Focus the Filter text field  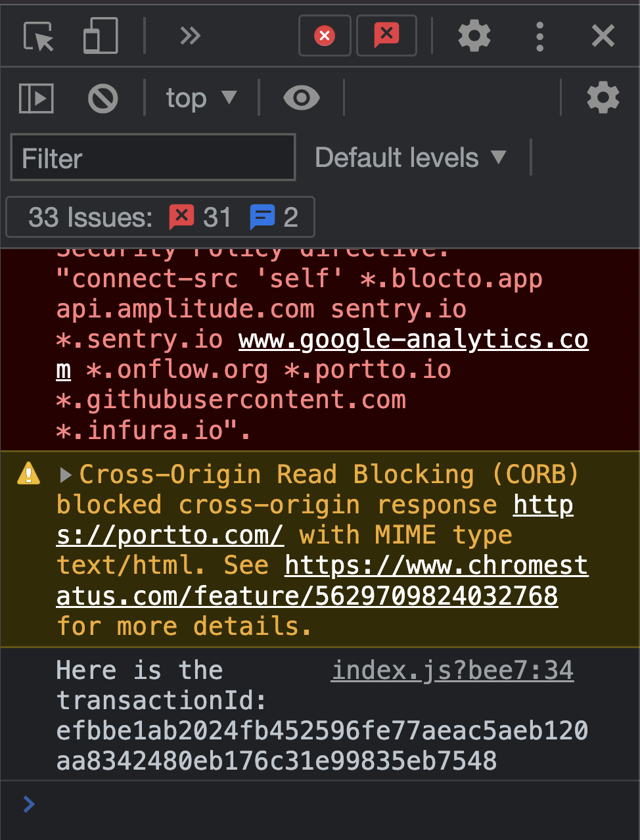153,158
